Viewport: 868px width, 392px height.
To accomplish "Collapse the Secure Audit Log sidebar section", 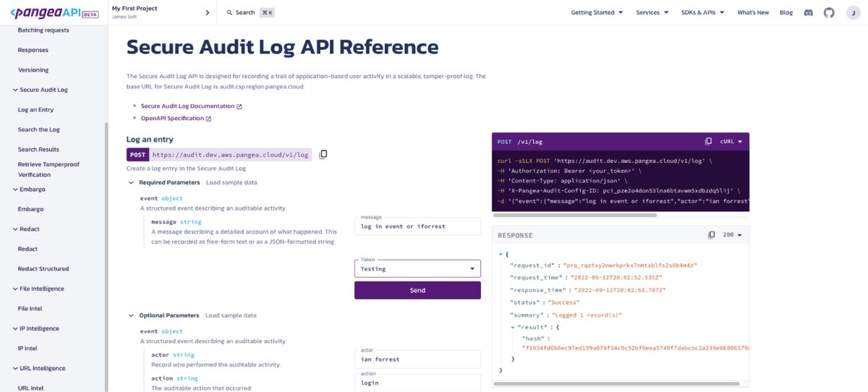I will (x=14, y=90).
